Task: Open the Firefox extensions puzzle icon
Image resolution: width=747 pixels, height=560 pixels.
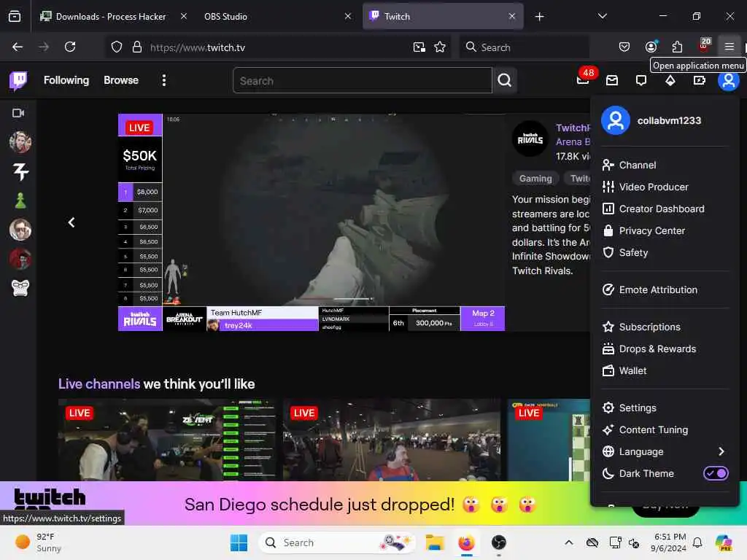Action: pos(676,47)
